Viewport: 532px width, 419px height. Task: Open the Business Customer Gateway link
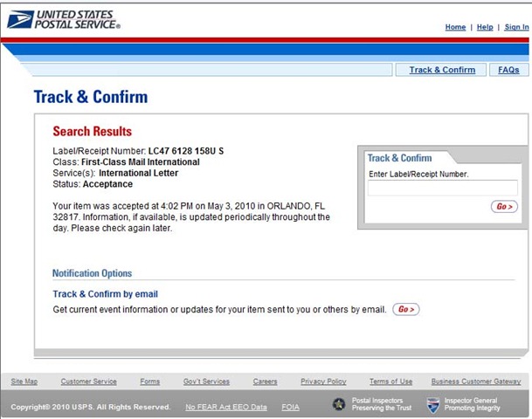click(476, 381)
